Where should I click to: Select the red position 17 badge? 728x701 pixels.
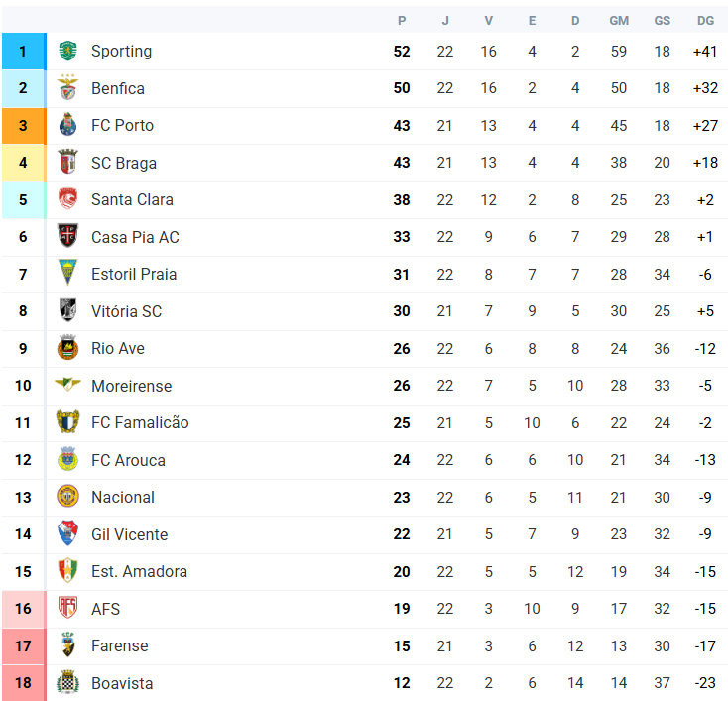[x=23, y=646]
